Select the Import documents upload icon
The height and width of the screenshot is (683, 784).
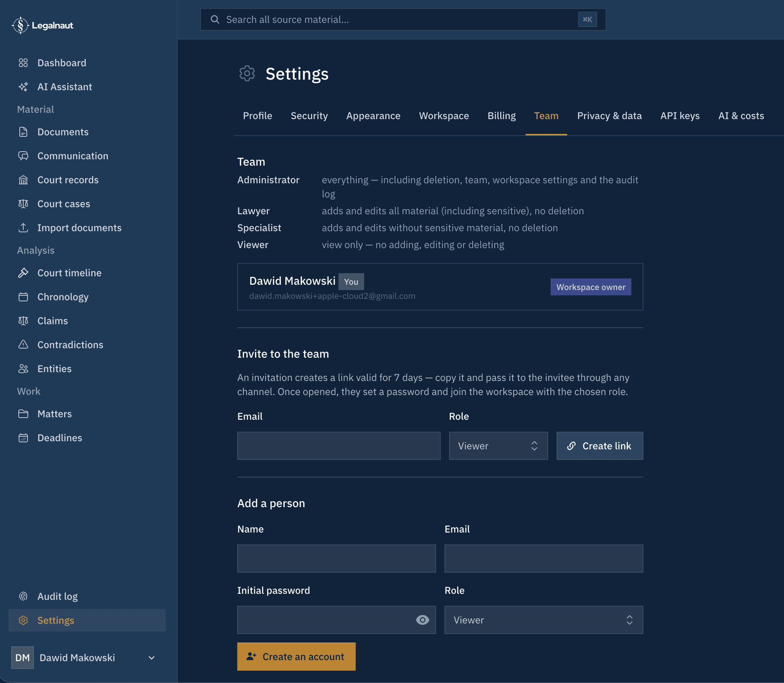coord(23,228)
